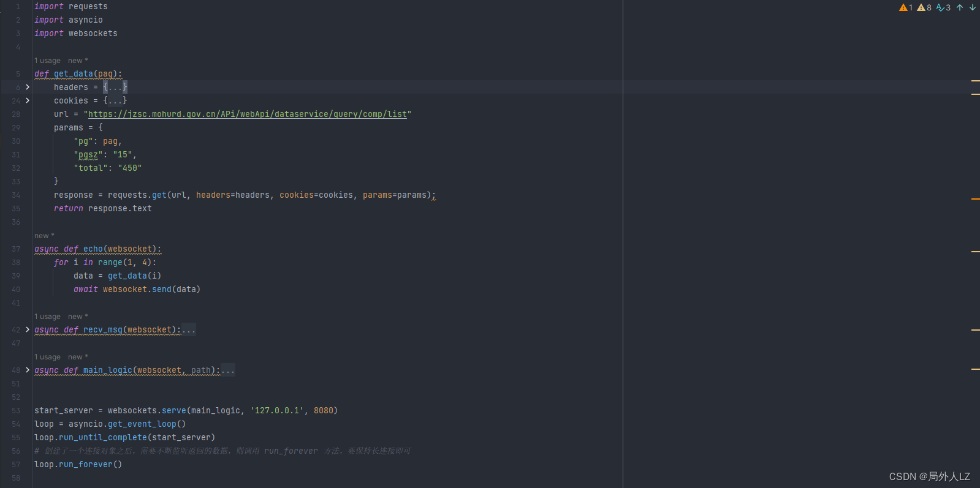Click '1 usage' hint above main_logic

[47, 357]
